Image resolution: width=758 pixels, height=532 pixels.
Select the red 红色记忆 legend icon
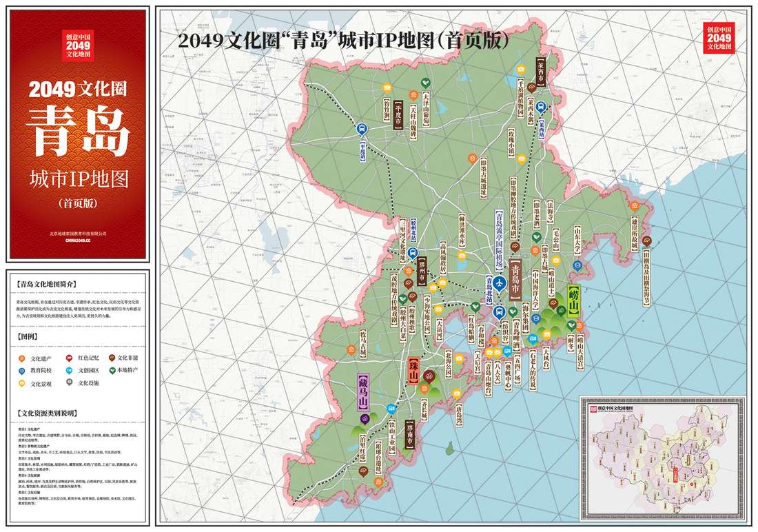click(69, 358)
